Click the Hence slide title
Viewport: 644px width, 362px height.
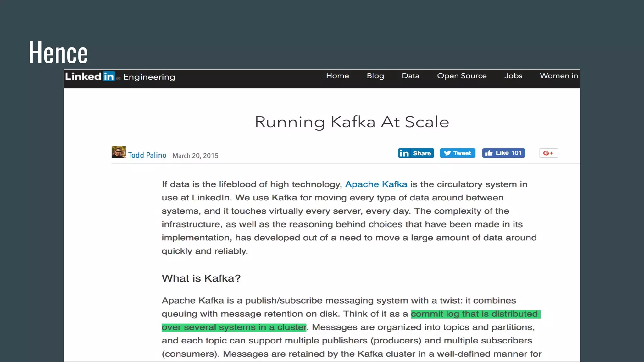58,52
